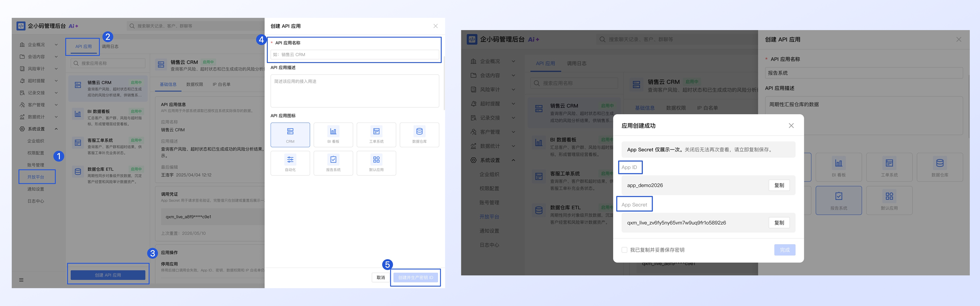The width and height of the screenshot is (980, 306).
Task: Select the 自动化 icon in the left-hand create-app panel
Action: (x=290, y=163)
